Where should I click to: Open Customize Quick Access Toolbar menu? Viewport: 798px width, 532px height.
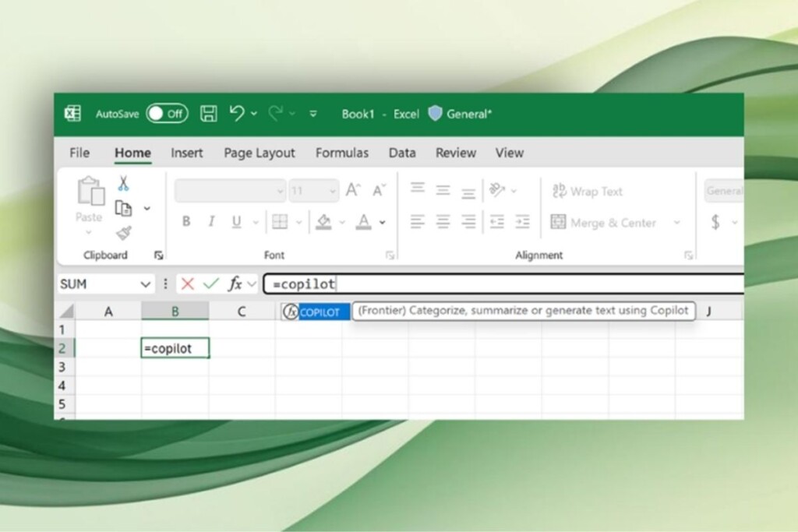313,114
